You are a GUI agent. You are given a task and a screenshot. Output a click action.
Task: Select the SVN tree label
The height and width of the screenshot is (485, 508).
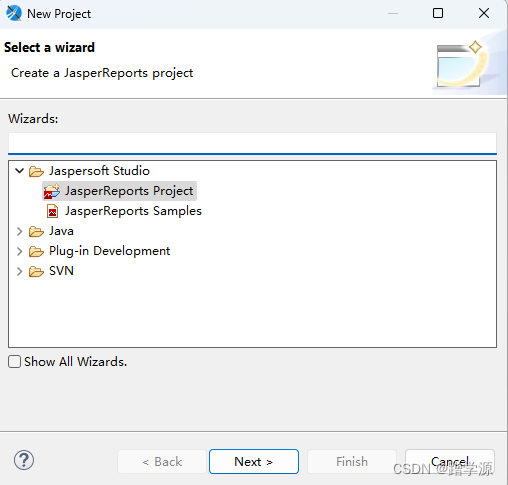pyautogui.click(x=61, y=271)
